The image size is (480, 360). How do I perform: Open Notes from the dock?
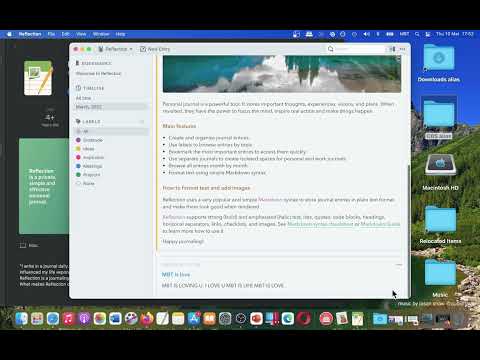coord(178,319)
